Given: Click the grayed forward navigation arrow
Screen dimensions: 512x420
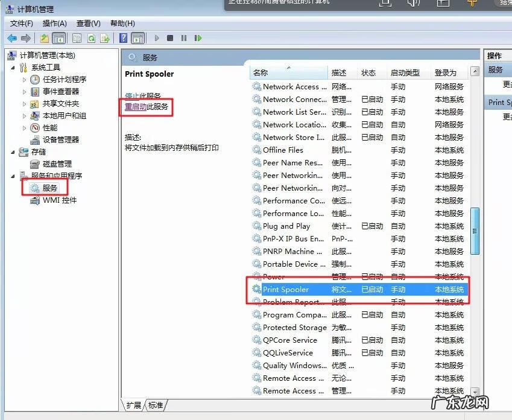Looking at the screenshot, I should [x=25, y=37].
